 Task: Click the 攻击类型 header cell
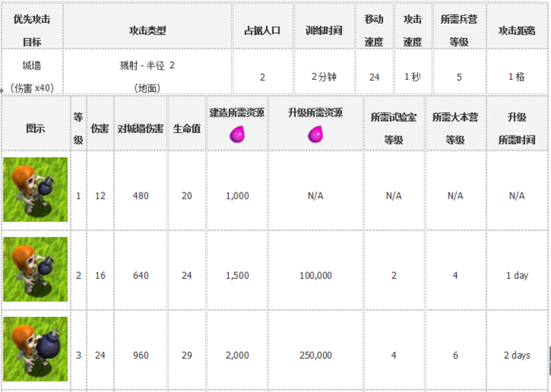(x=147, y=30)
